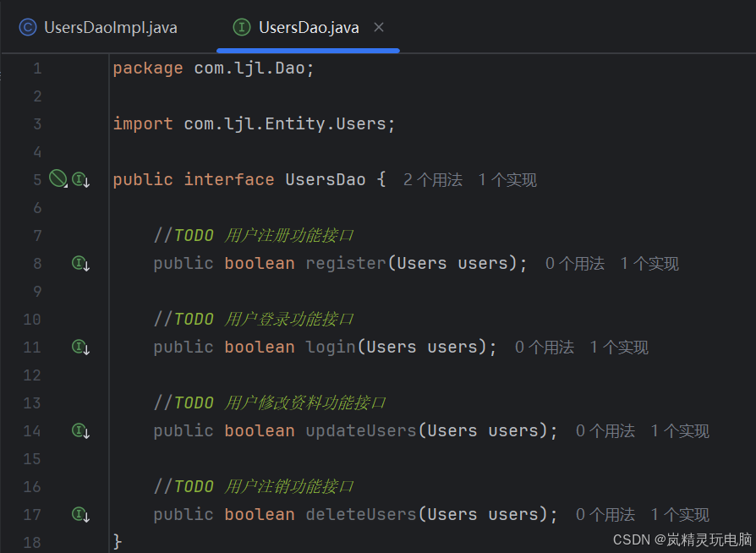Open '0 个用法' hint on register line

[575, 264]
